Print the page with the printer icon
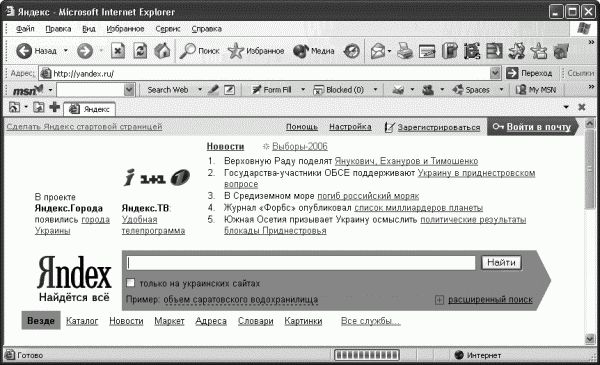Viewport: 600px width, 365px height. click(404, 51)
